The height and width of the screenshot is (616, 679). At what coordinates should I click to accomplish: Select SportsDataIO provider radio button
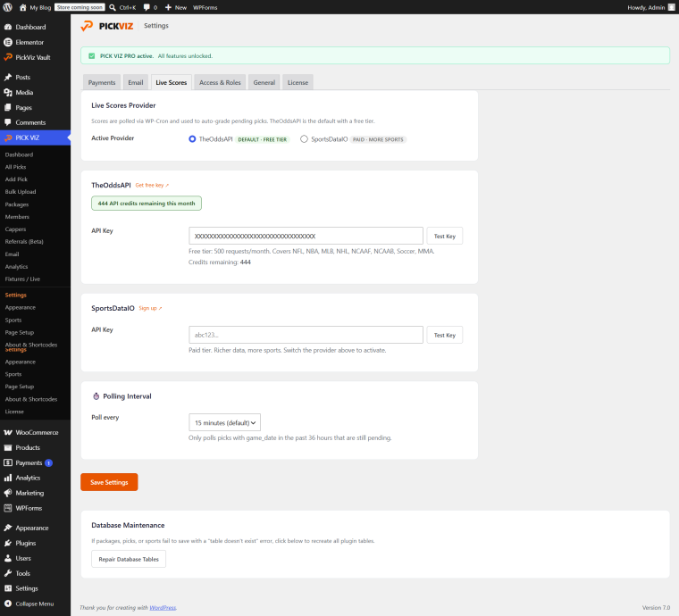304,139
